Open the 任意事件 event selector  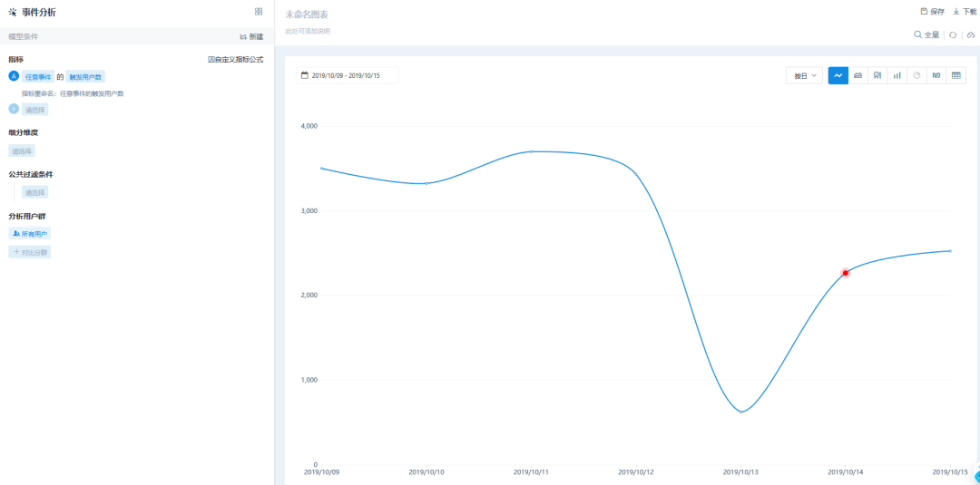pyautogui.click(x=37, y=77)
